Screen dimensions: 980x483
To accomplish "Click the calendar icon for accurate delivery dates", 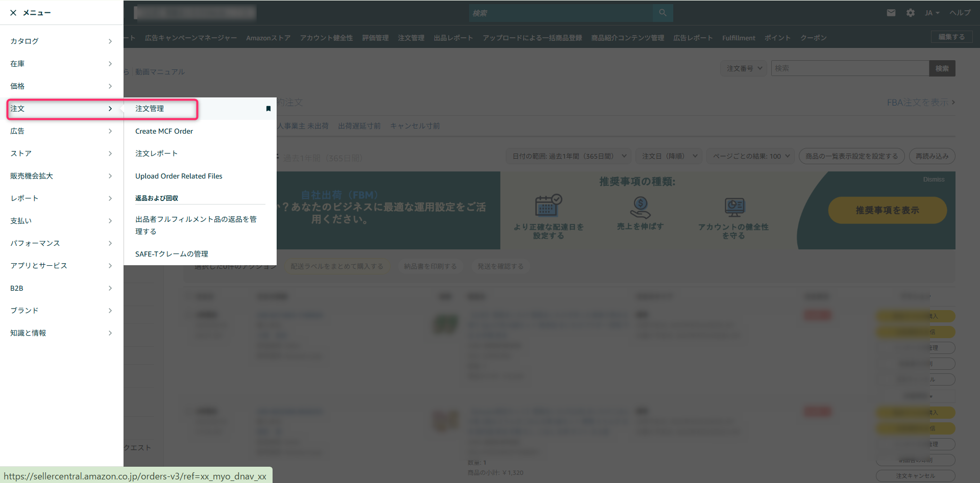I will click(548, 206).
